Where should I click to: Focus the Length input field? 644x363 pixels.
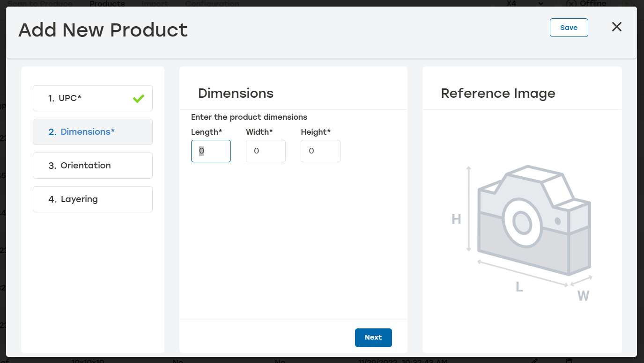pyautogui.click(x=211, y=151)
